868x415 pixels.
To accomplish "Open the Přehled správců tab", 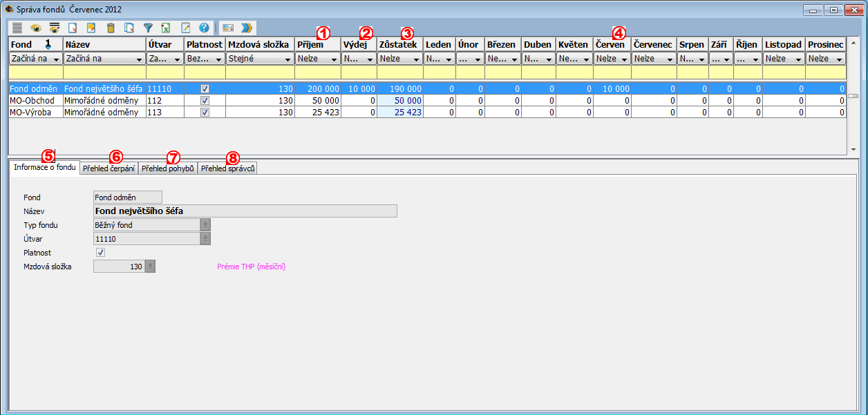I will pos(227,168).
